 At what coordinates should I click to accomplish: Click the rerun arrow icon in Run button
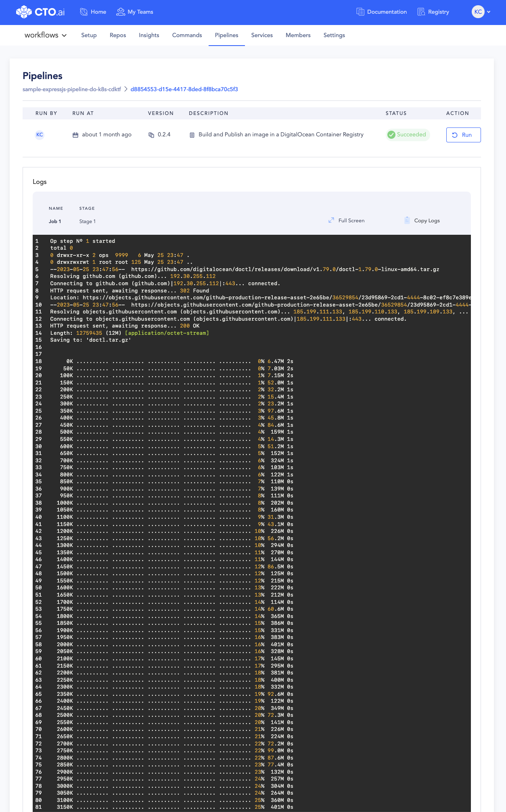tap(455, 135)
